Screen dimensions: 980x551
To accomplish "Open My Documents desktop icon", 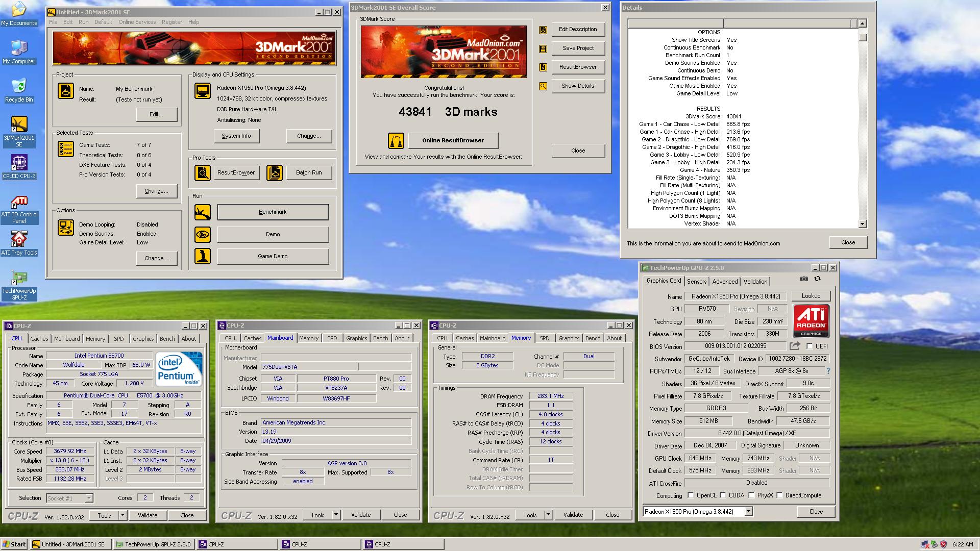I will [x=19, y=14].
